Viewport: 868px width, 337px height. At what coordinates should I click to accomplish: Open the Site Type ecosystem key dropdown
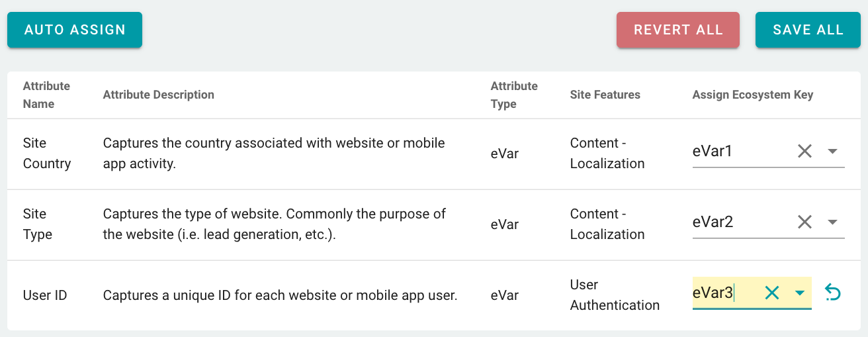tap(833, 222)
